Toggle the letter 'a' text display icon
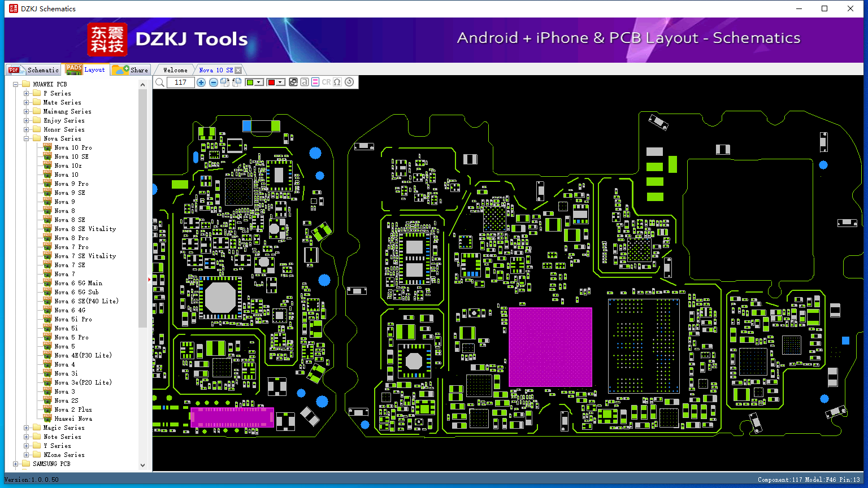 point(305,82)
